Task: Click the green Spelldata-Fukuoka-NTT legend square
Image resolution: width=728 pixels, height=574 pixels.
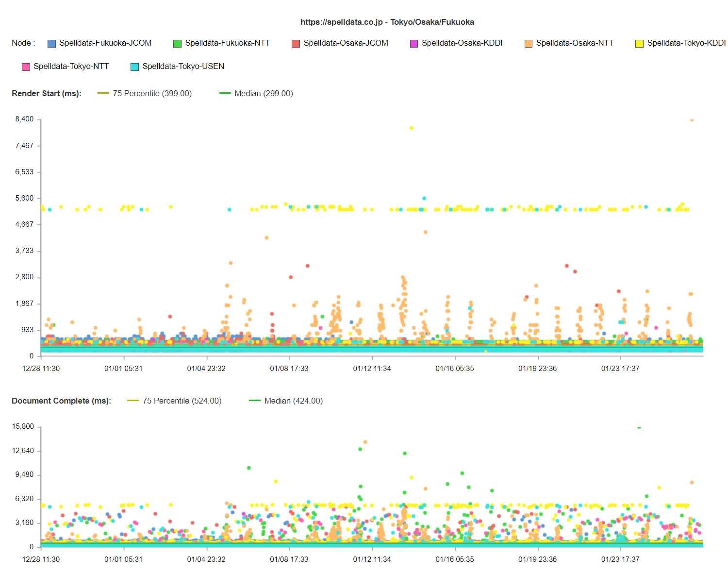Action: click(177, 43)
